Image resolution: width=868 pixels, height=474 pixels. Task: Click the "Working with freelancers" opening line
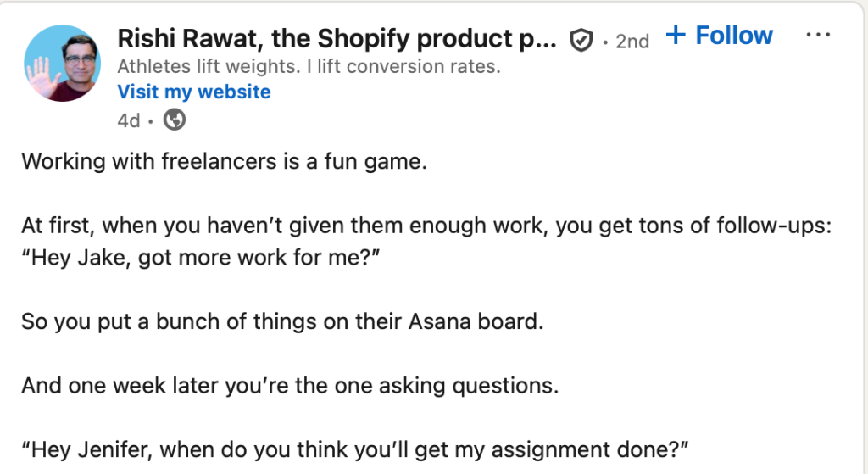[x=224, y=161]
